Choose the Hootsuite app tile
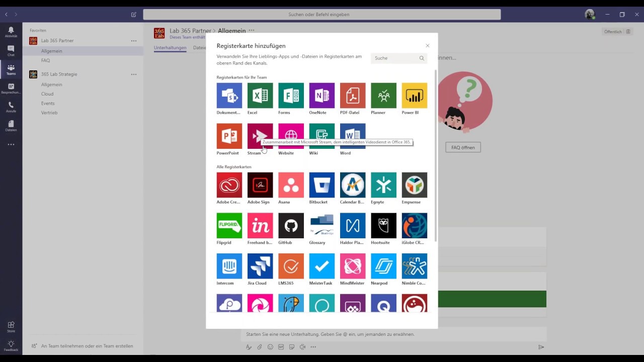 point(383,226)
